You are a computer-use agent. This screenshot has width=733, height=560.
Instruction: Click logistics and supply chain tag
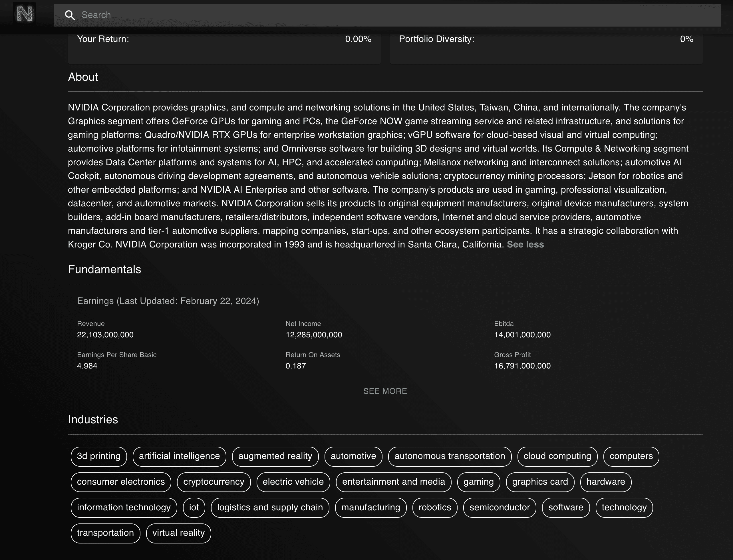pyautogui.click(x=270, y=507)
